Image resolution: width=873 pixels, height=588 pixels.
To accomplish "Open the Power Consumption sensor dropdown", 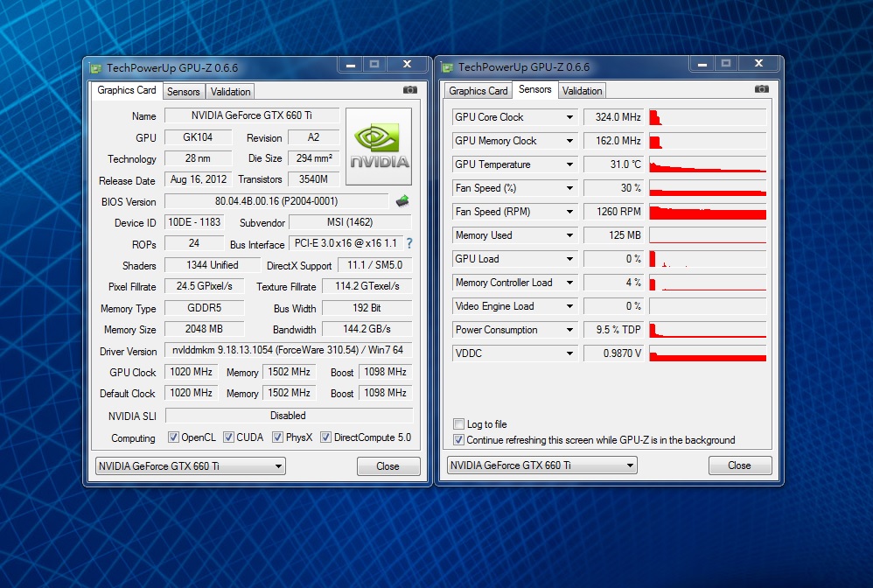I will coord(569,330).
